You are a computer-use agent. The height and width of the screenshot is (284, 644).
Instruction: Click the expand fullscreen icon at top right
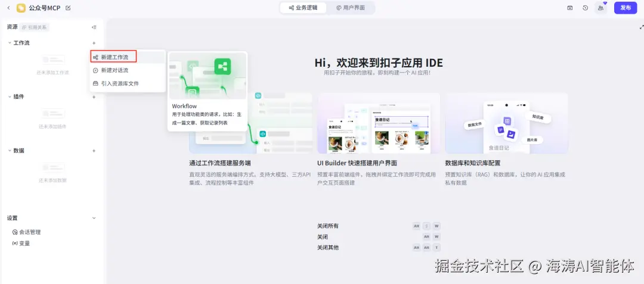tap(642, 27)
